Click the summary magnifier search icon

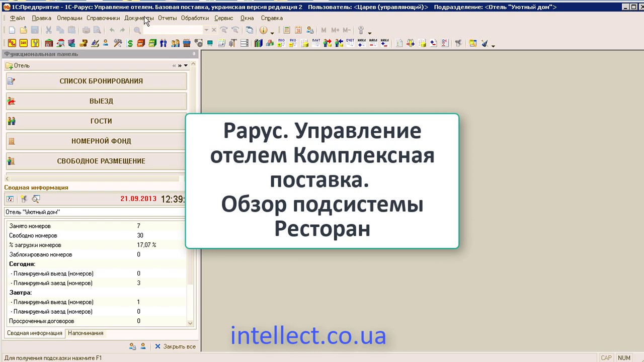36,199
